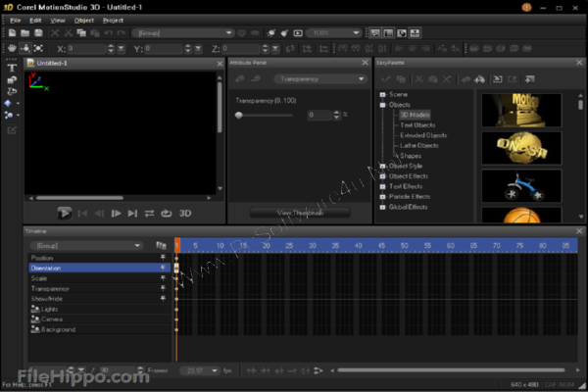Open the fps frame rate dropdown

coord(199,370)
